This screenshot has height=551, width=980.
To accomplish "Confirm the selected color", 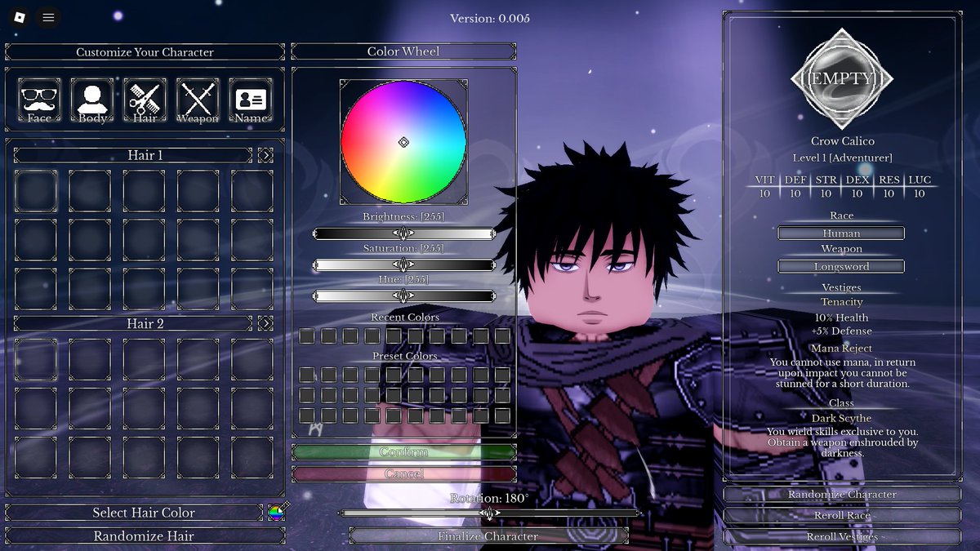I will [403, 451].
